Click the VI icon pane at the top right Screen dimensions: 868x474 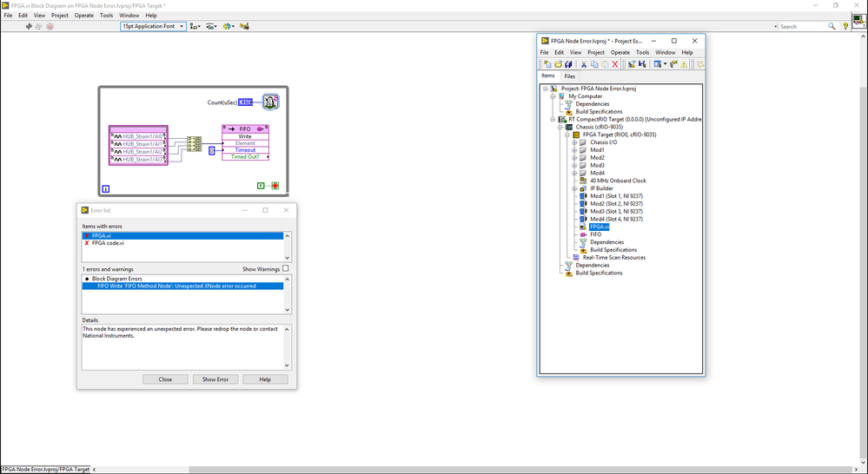pyautogui.click(x=858, y=21)
